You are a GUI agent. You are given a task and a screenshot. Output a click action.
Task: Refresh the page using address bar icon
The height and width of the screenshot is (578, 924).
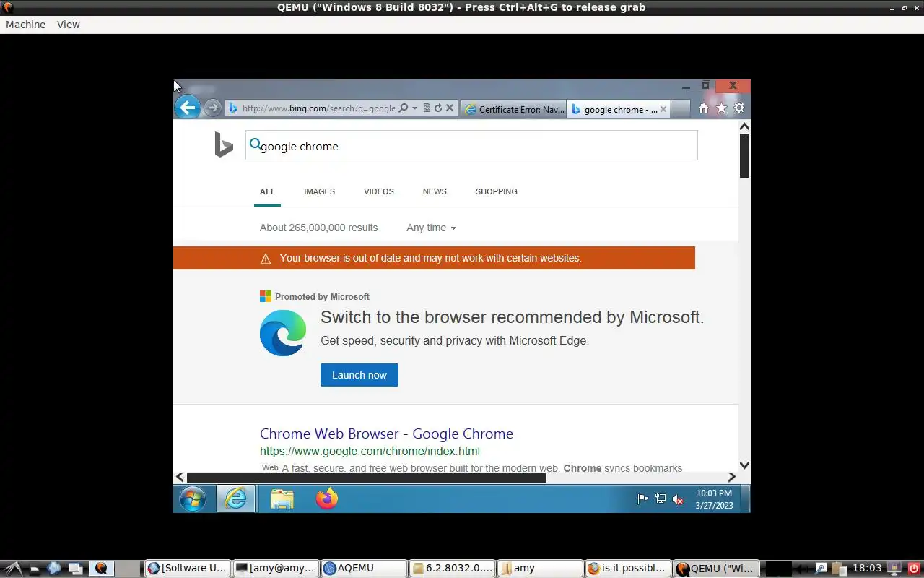(x=437, y=108)
